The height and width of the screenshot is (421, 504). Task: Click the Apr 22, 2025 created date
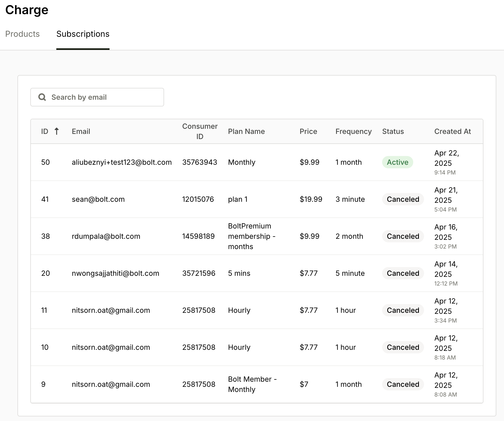pos(447,158)
